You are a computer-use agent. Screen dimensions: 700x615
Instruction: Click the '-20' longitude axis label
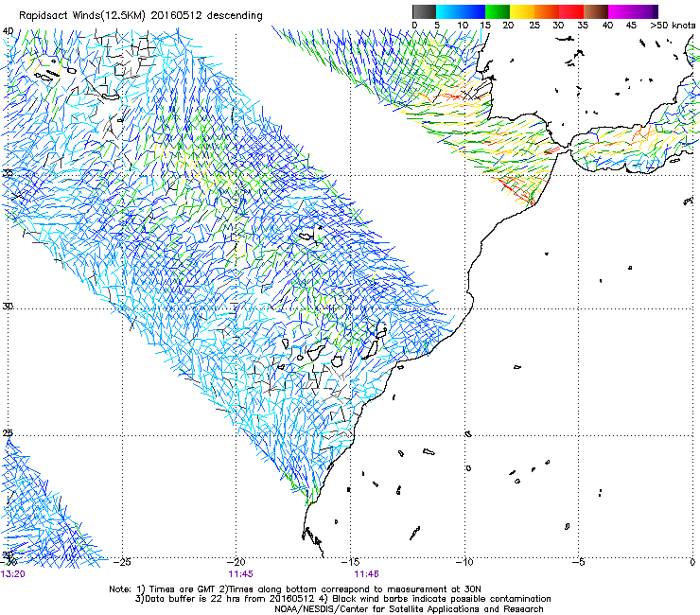[236, 562]
